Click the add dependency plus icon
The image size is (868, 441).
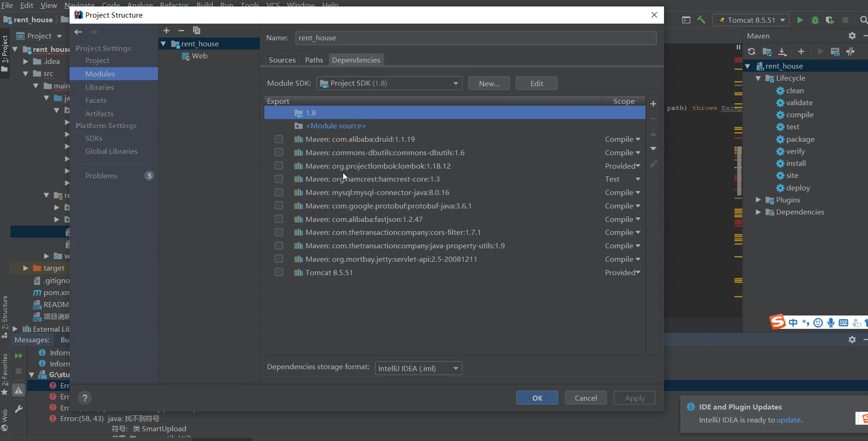[x=653, y=104]
